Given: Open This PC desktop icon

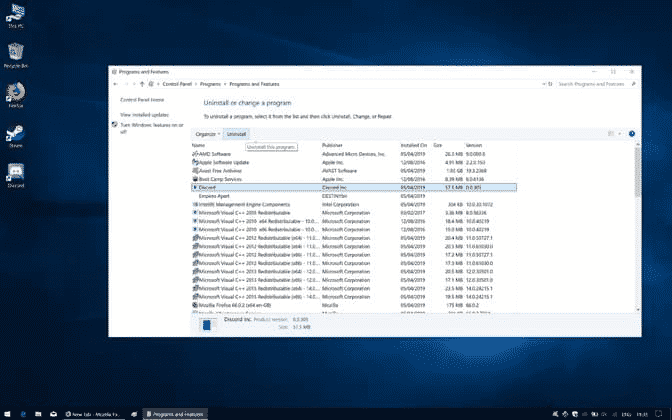Looking at the screenshot, I should (15, 15).
